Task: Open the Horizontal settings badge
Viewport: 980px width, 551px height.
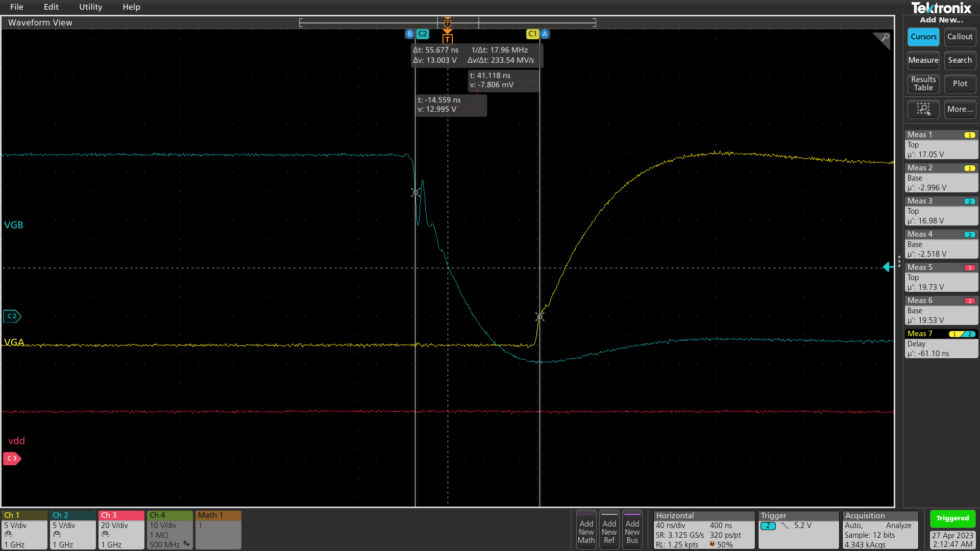Action: coord(703,530)
